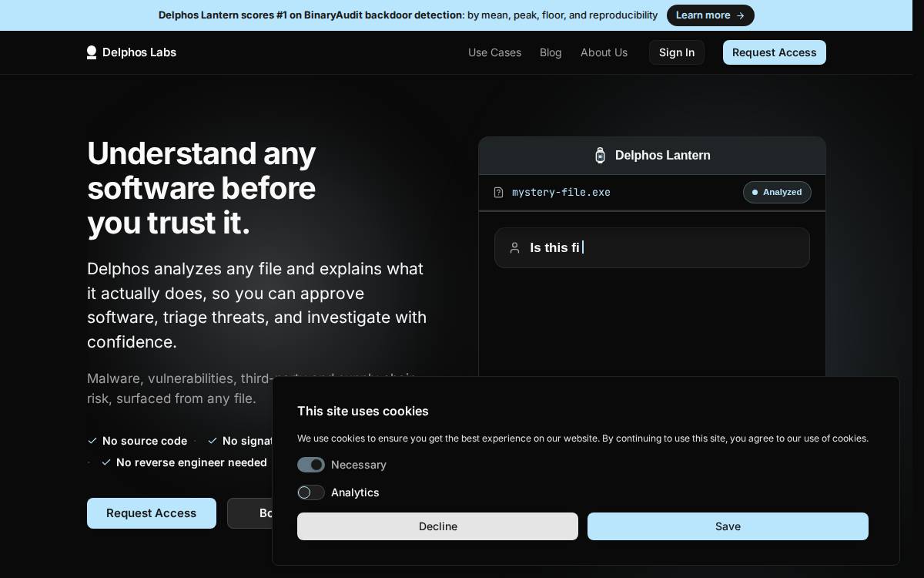Click the Sign In button
The image size is (924, 578).
[677, 52]
